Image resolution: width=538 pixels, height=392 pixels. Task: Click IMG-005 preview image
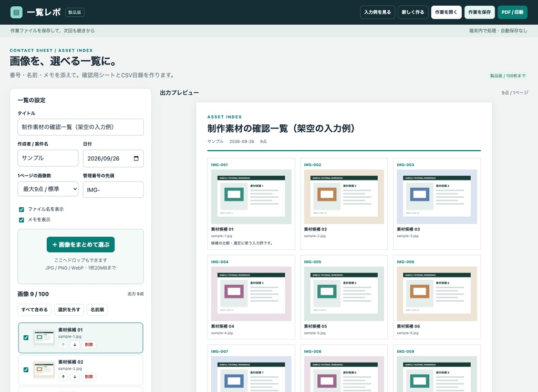pos(344,294)
